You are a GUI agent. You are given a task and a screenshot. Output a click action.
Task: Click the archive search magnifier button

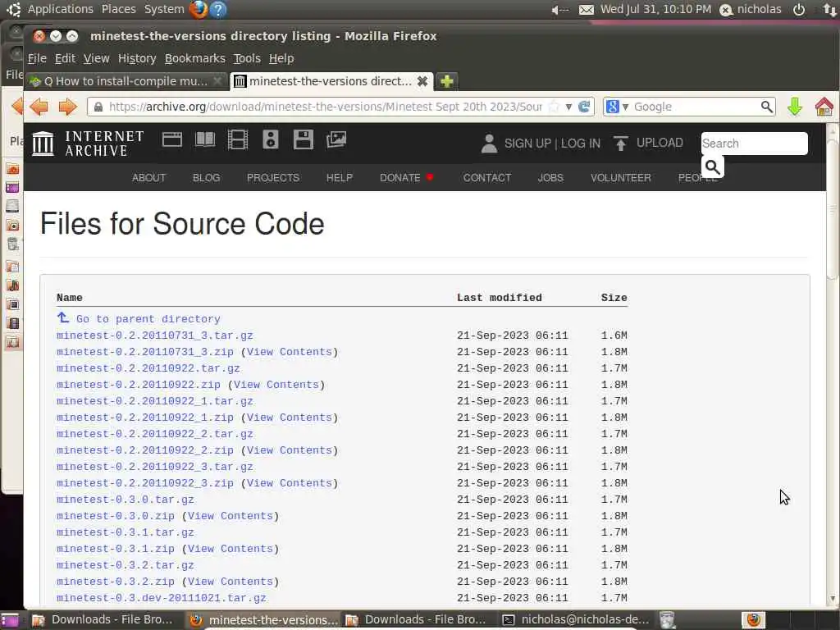713,167
